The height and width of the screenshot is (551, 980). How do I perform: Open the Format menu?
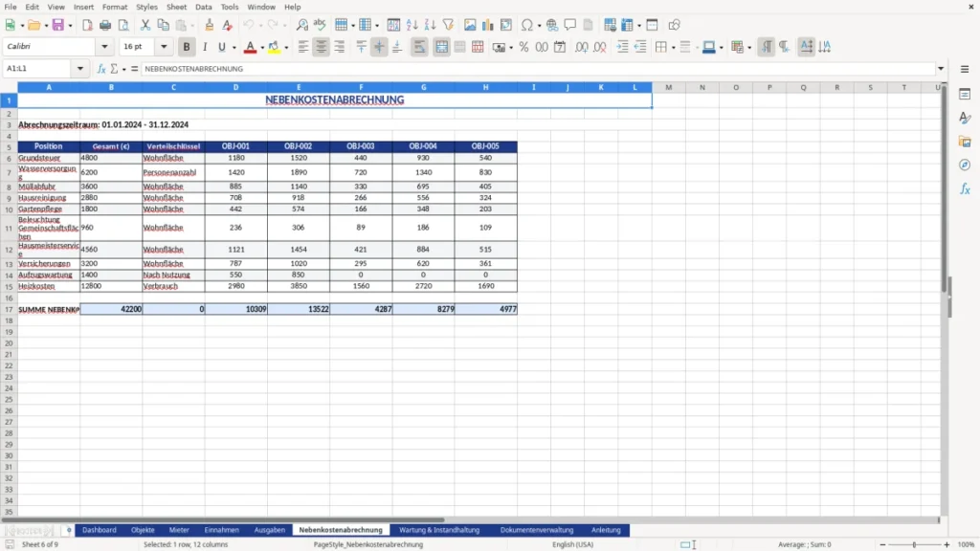pos(115,7)
